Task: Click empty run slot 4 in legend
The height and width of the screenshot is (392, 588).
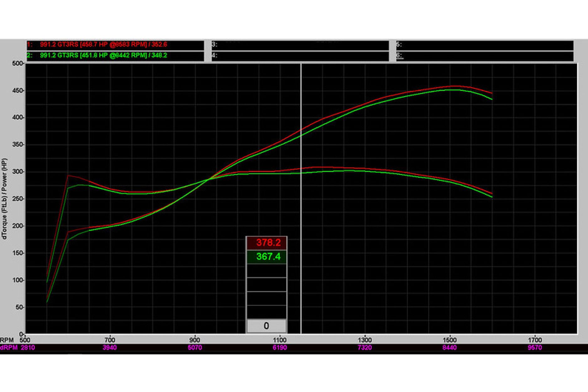Action: click(x=300, y=56)
